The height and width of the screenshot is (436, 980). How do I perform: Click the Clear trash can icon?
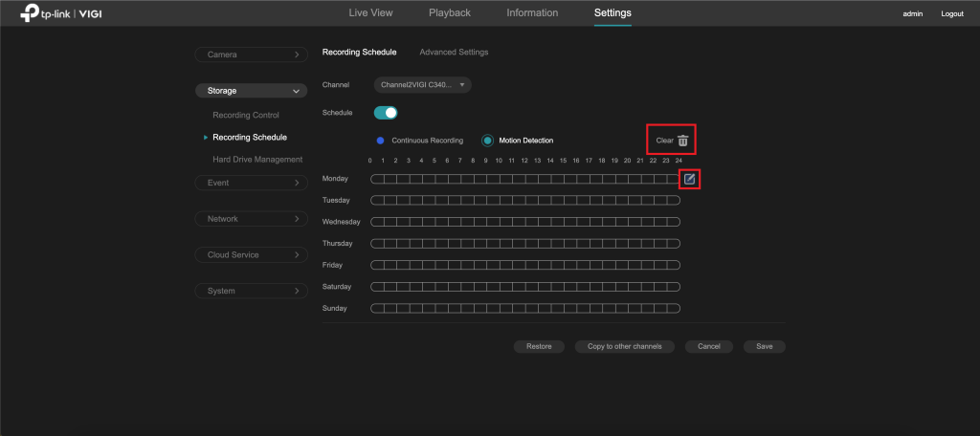[682, 141]
